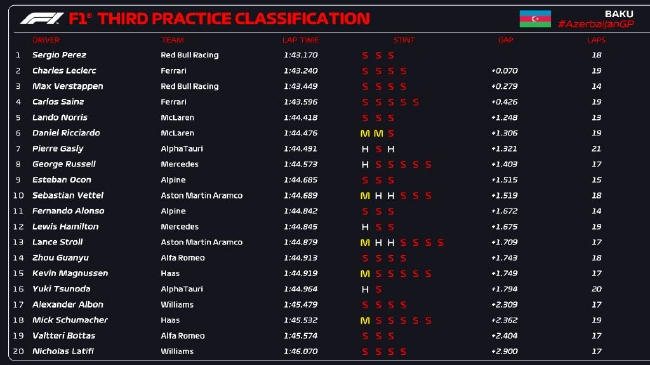
Task: Click the GAP column header
Action: (x=506, y=40)
